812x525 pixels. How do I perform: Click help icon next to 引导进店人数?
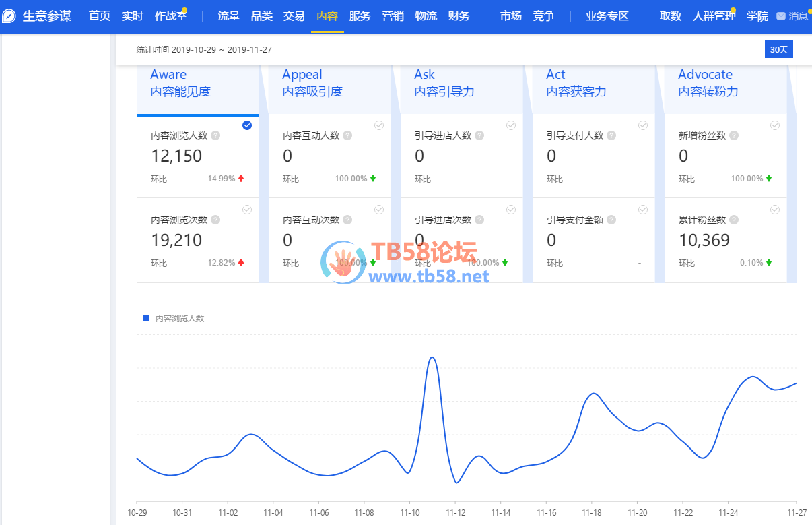pyautogui.click(x=479, y=135)
